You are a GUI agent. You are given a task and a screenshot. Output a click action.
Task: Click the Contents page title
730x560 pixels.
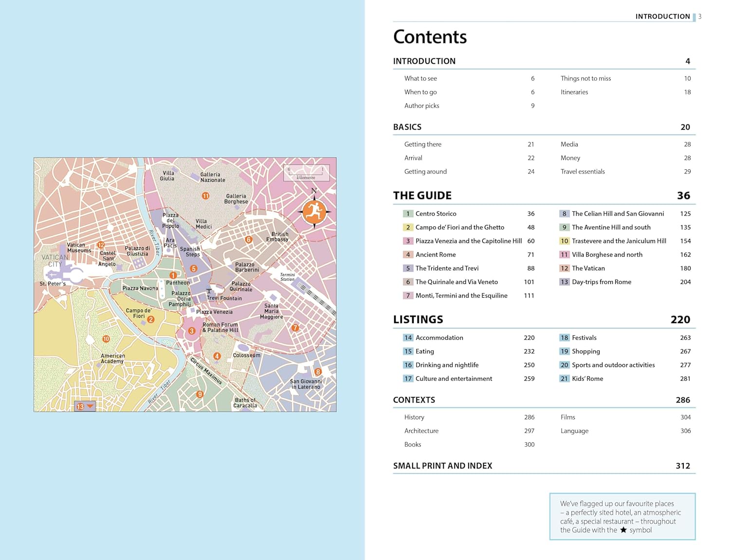pos(430,37)
